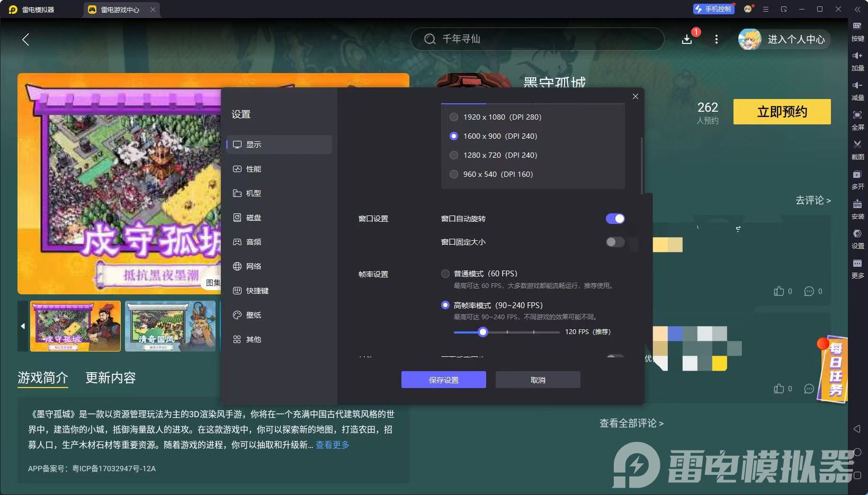Open the 磁盘 settings section
Screen dimensions: 868x495
point(279,218)
